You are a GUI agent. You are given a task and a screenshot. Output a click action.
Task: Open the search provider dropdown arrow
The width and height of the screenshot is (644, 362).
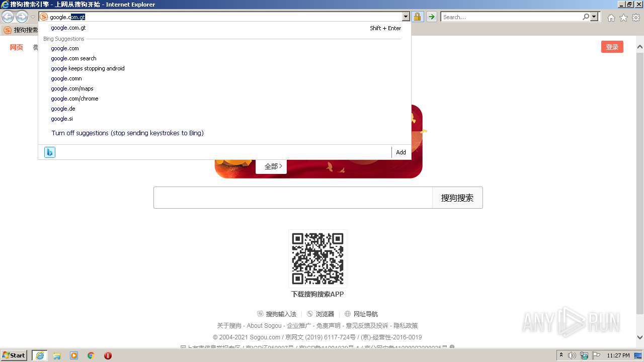(x=595, y=17)
